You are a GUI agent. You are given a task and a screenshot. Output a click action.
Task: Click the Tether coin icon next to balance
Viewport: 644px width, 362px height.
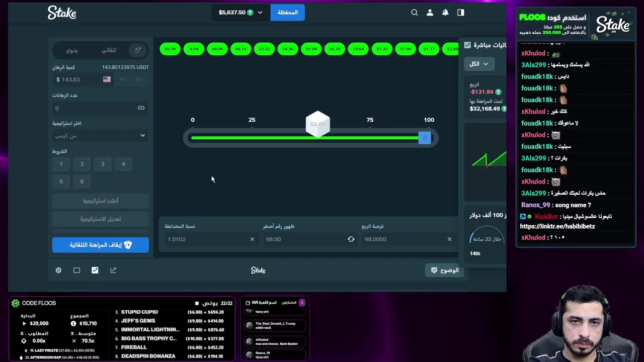[x=250, y=13]
